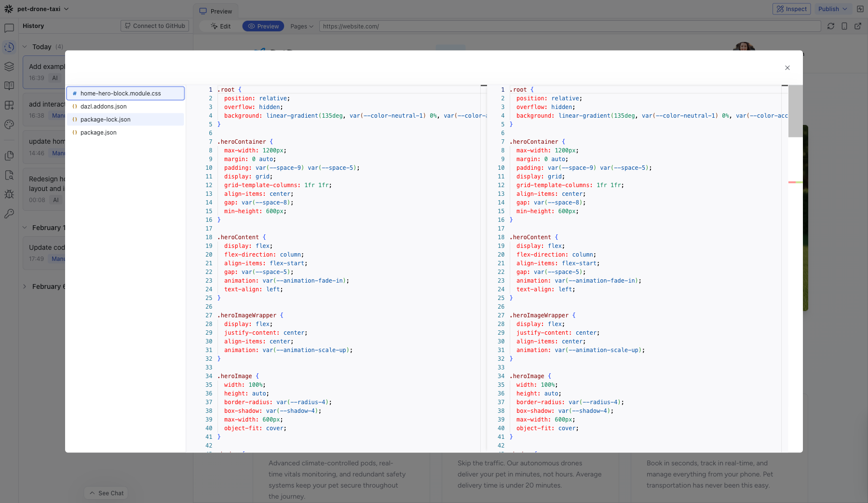Open the key secrets icon in sidebar
The height and width of the screenshot is (503, 868).
9,214
